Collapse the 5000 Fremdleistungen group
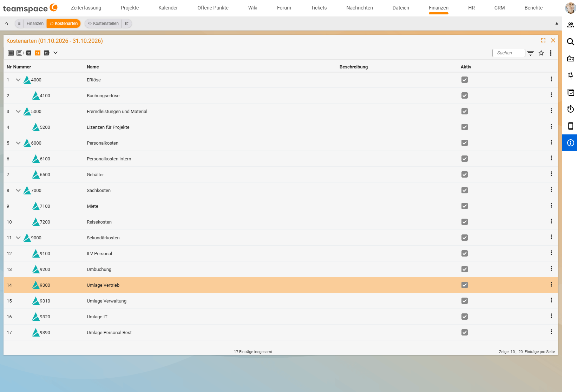577x392 pixels. point(18,112)
